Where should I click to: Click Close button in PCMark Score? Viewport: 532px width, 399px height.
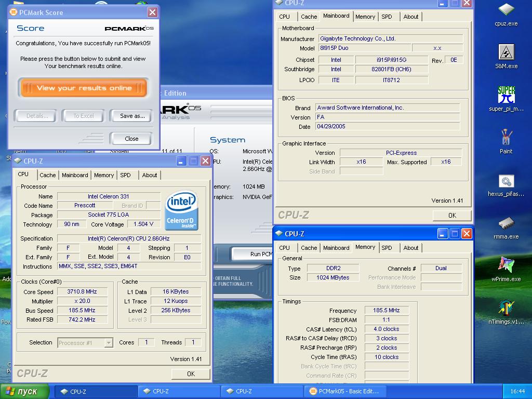pos(131,138)
